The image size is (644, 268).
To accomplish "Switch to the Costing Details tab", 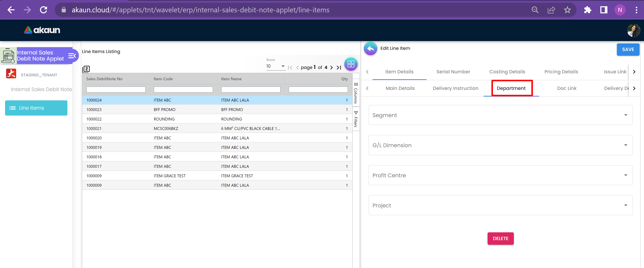I will [x=507, y=72].
